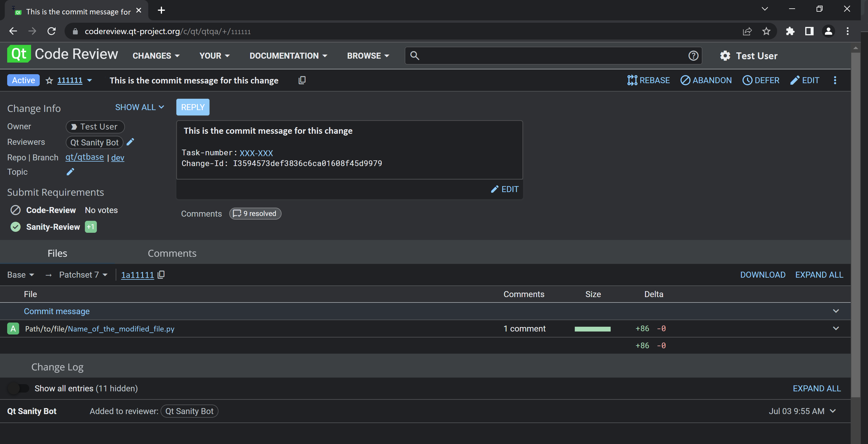This screenshot has height=444, width=868.
Task: Open the BROWSE menu
Action: 368,56
